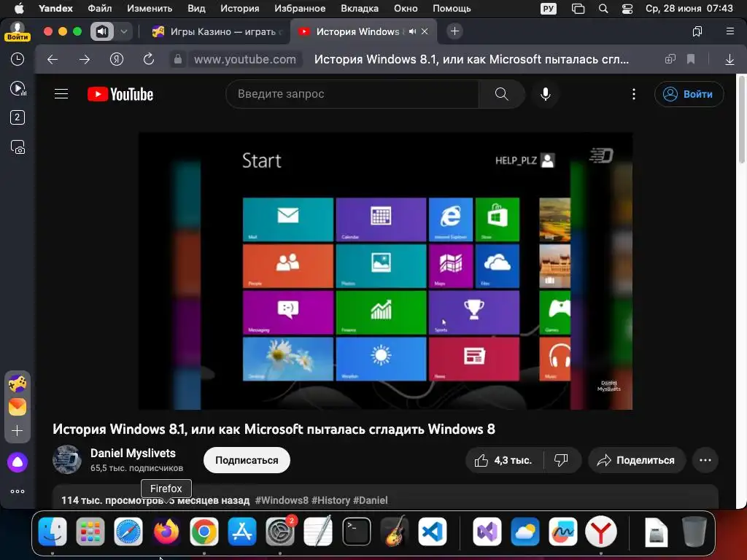Bookmark this page in address bar
The width and height of the screenshot is (747, 560).
tap(691, 59)
